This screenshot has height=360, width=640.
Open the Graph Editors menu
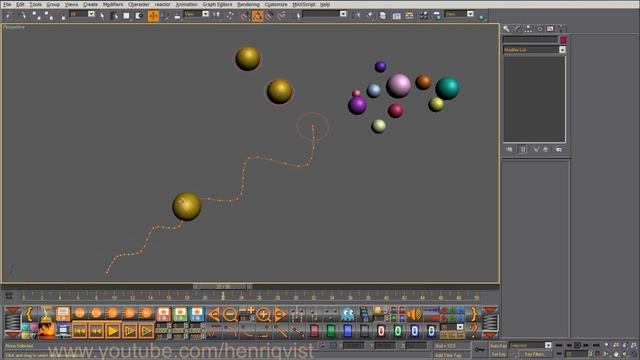218,4
